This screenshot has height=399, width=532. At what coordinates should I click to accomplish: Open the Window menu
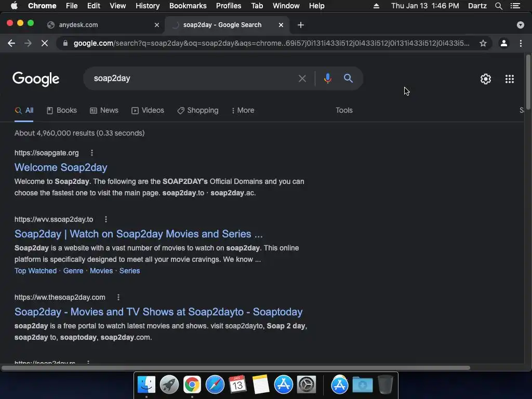[x=286, y=6]
